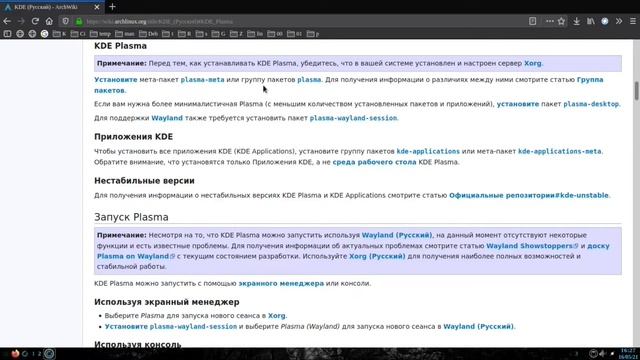Image resolution: width=640 pixels, height=360 pixels.
Task: Open the 'man' bookmarks folder
Action: point(125,34)
